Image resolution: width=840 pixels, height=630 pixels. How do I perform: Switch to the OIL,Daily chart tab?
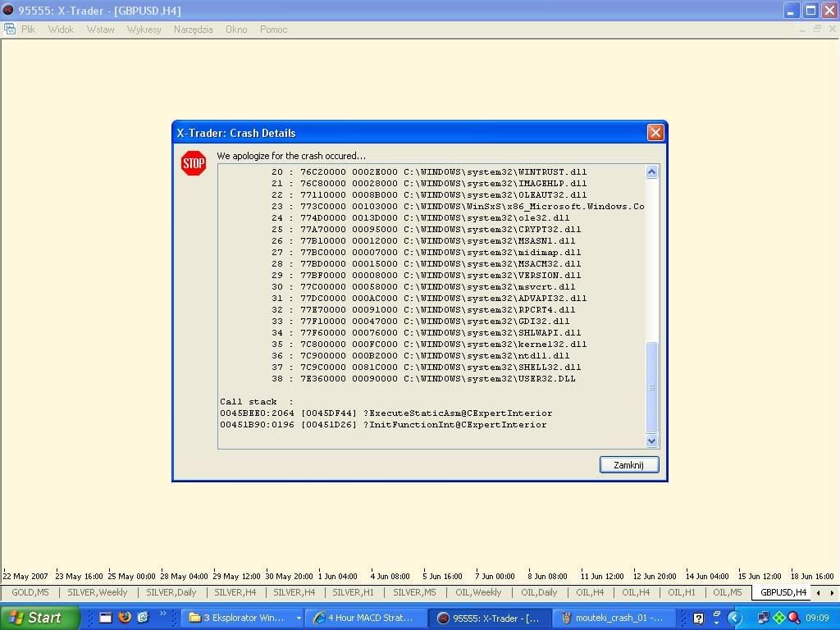click(539, 592)
